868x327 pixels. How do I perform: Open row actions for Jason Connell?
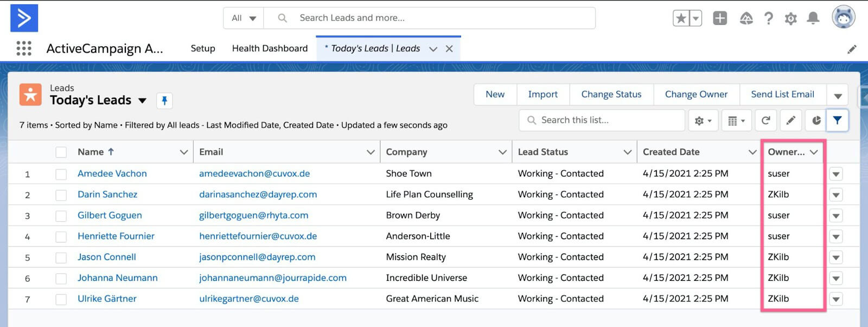pyautogui.click(x=836, y=257)
